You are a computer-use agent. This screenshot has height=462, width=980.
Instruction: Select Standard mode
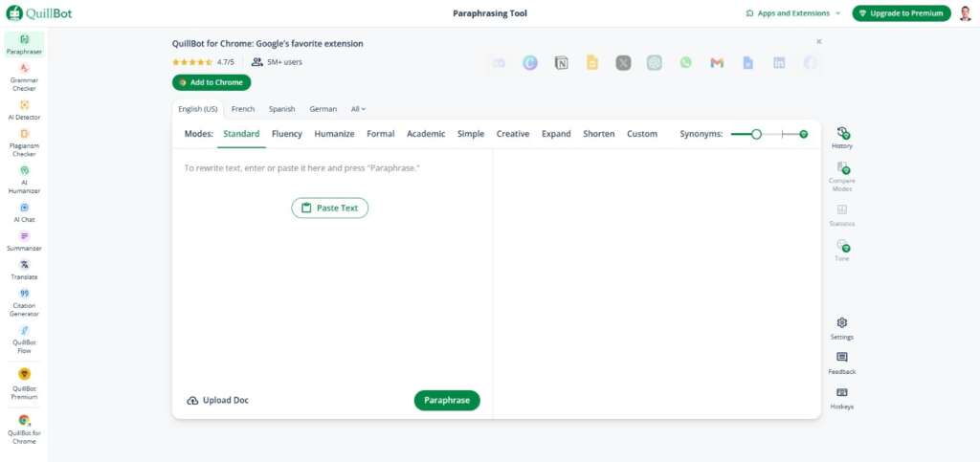click(241, 134)
